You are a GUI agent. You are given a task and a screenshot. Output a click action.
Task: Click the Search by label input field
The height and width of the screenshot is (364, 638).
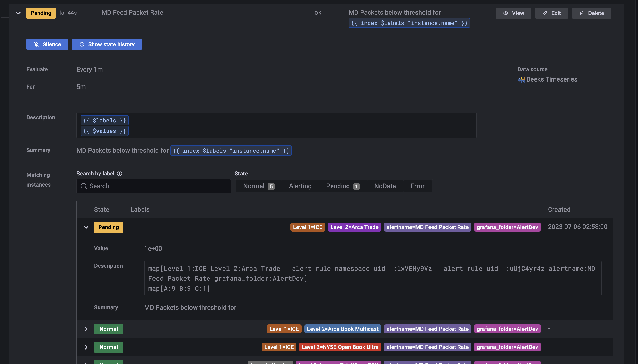[158, 186]
